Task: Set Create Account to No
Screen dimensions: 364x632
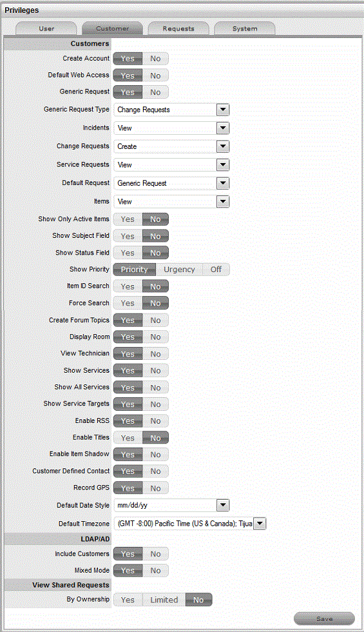Action: pyautogui.click(x=155, y=59)
